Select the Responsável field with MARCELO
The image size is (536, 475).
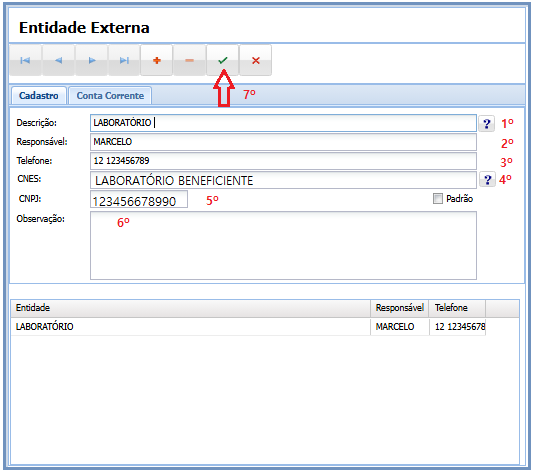[283, 142]
